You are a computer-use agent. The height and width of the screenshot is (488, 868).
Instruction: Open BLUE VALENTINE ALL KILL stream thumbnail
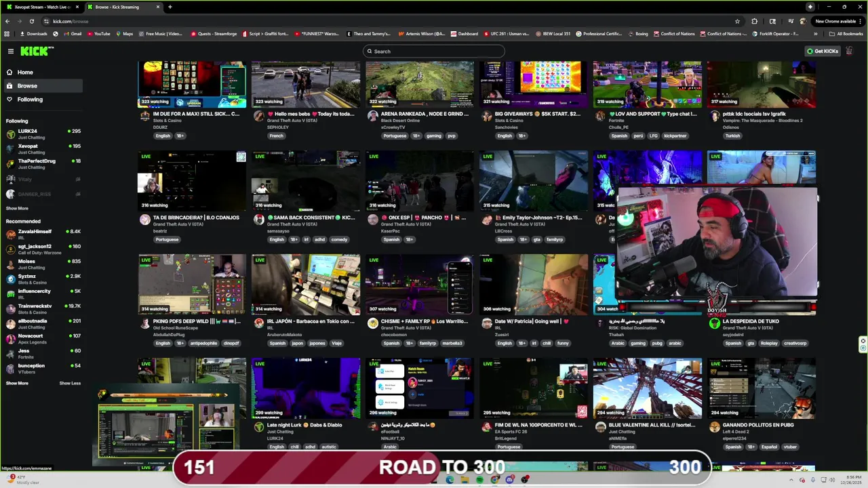pyautogui.click(x=648, y=388)
